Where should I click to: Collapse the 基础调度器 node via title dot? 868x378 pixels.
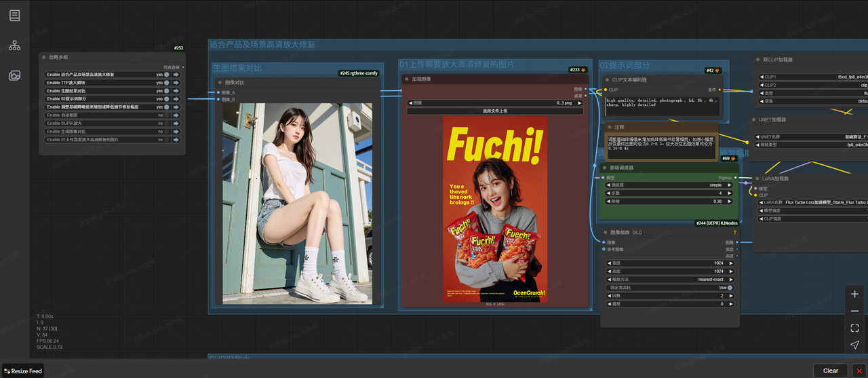[x=604, y=168]
